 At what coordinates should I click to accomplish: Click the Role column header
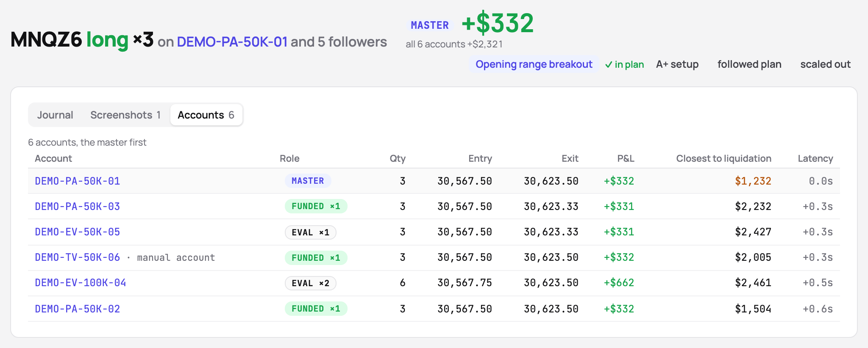tap(289, 158)
